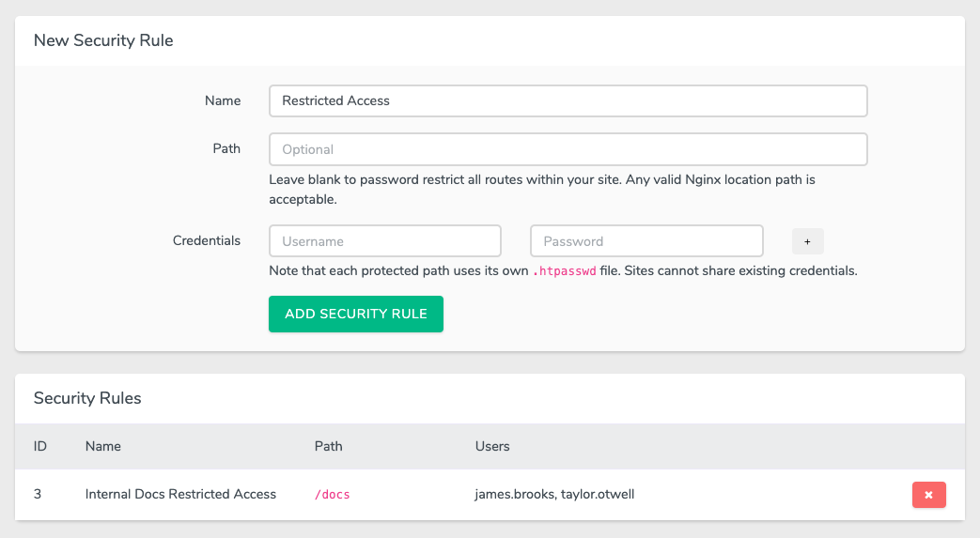Delete the Internal Docs rule with red X
The height and width of the screenshot is (538, 980).
(x=928, y=494)
